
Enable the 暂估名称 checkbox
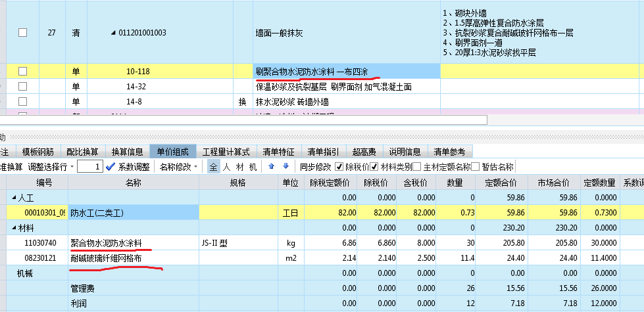pyautogui.click(x=475, y=166)
